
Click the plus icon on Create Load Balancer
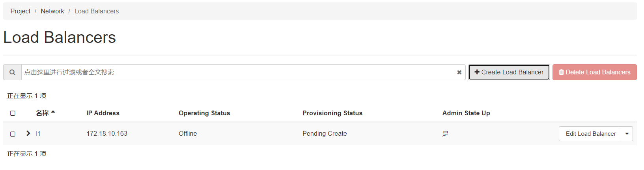477,72
